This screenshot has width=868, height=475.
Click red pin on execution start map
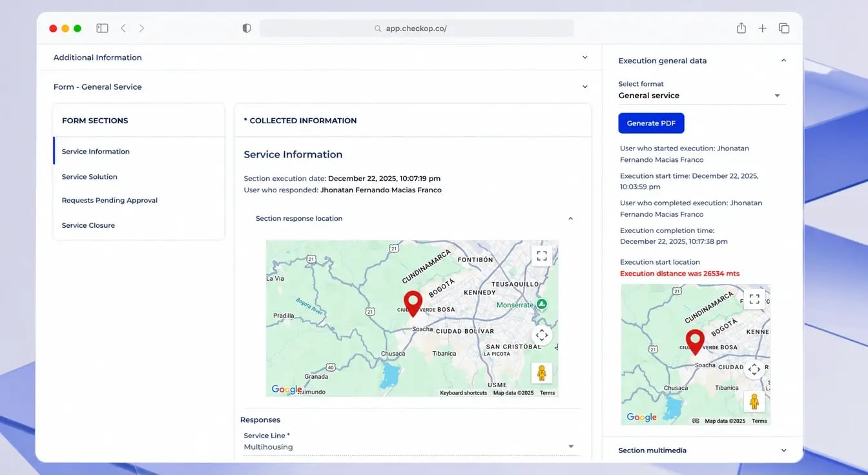(x=695, y=342)
